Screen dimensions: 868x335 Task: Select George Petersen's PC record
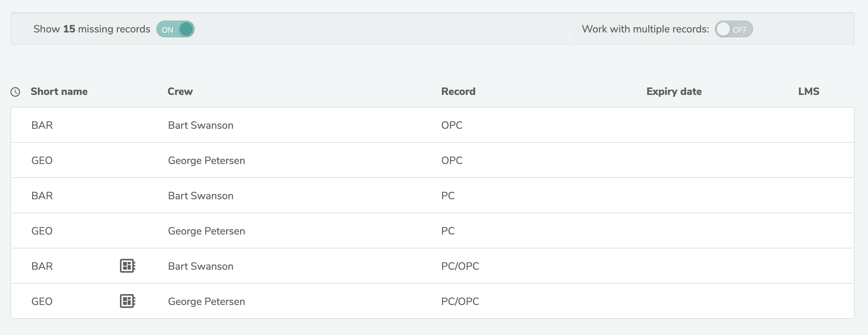click(448, 231)
